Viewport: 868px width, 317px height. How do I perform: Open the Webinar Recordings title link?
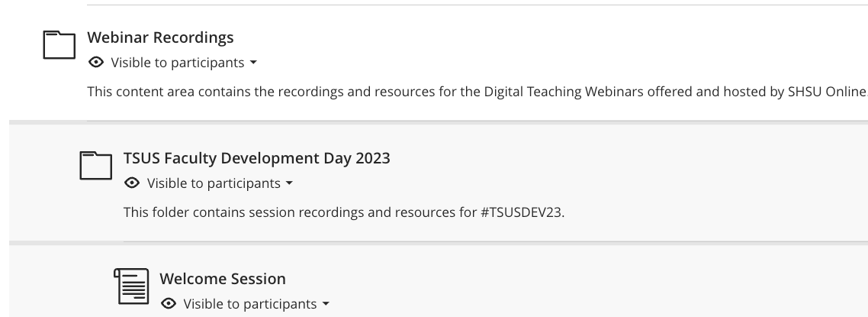(160, 37)
